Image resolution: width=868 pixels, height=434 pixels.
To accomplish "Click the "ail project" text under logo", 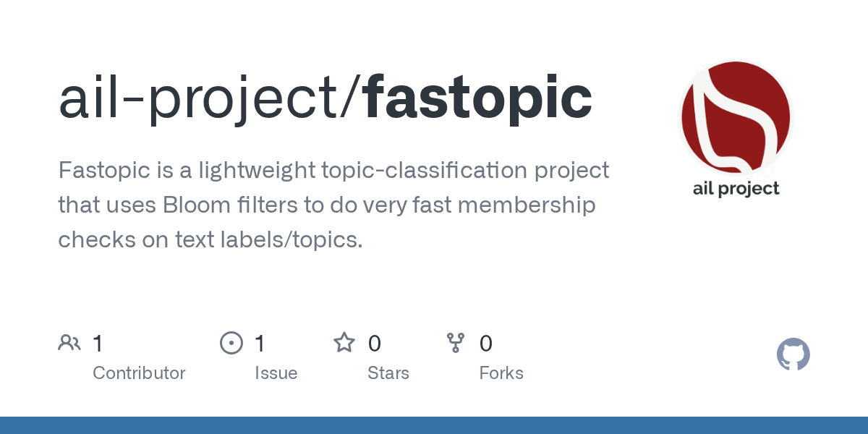I will [736, 189].
